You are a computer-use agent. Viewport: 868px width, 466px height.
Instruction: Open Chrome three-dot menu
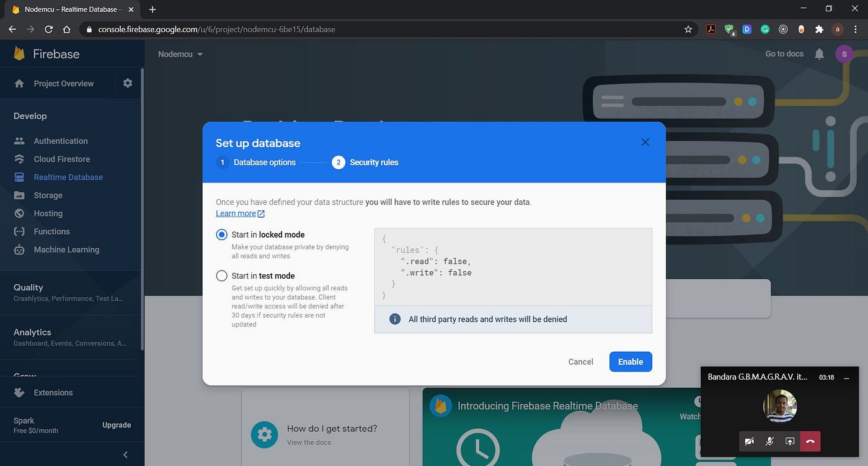(x=856, y=29)
